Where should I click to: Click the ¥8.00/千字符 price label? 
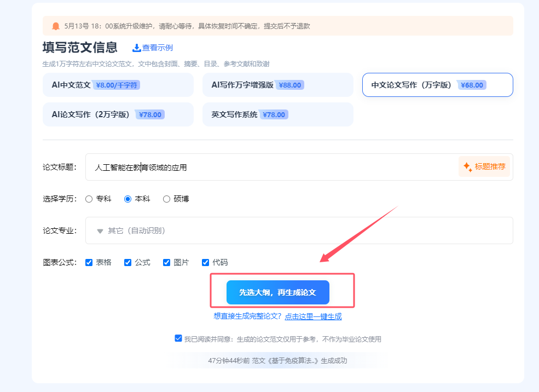[117, 85]
